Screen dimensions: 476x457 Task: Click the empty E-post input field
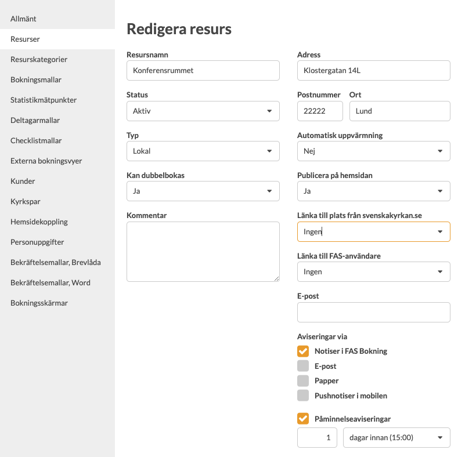coord(374,313)
